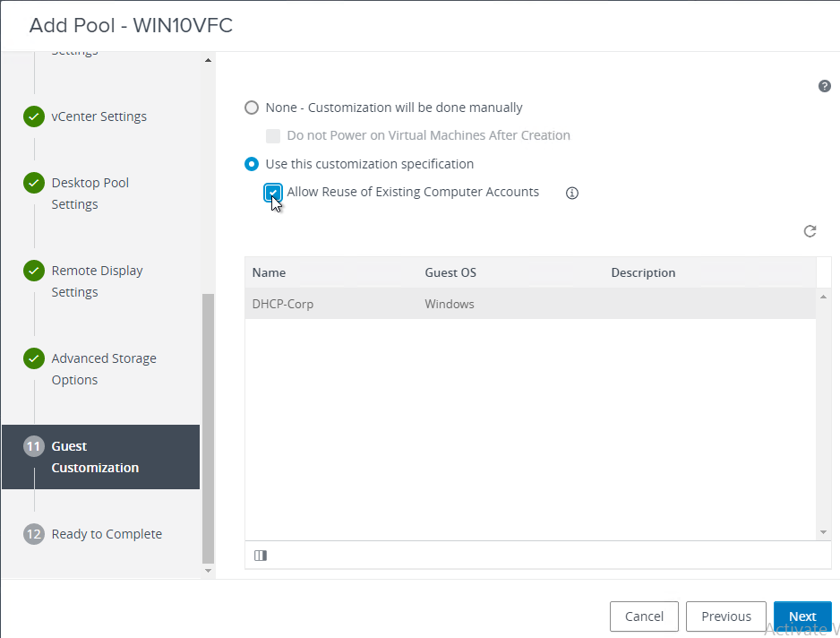
Task: Sort the table by Name column header
Action: pos(270,272)
